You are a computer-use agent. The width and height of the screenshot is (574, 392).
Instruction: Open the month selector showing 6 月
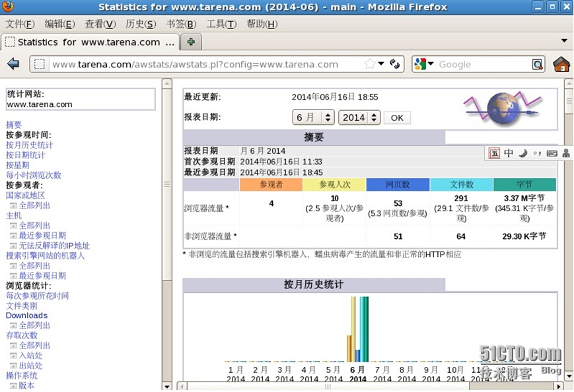coord(313,117)
